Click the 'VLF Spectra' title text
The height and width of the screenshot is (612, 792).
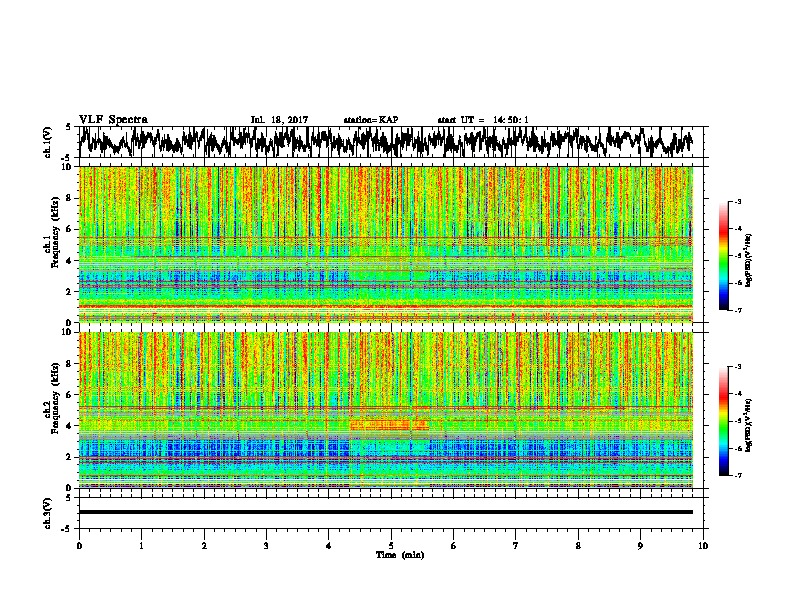(113, 120)
